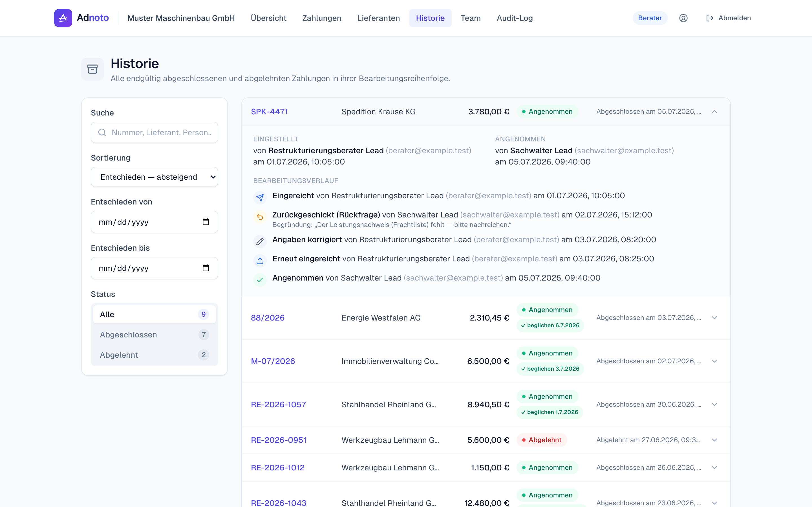Click the Zurückgeschickt return-arrow icon
Viewport: 812px width, 507px height.
260,217
